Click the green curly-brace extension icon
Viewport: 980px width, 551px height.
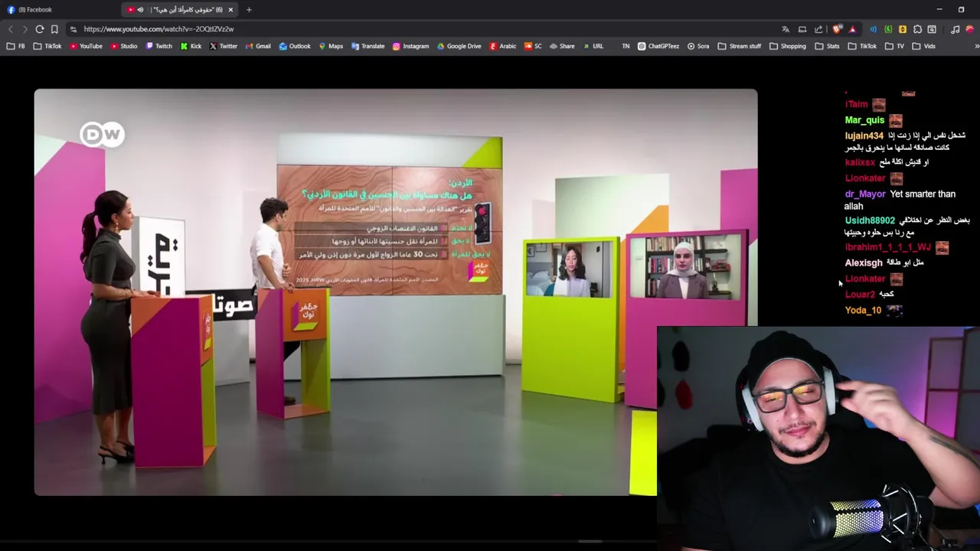click(x=888, y=29)
